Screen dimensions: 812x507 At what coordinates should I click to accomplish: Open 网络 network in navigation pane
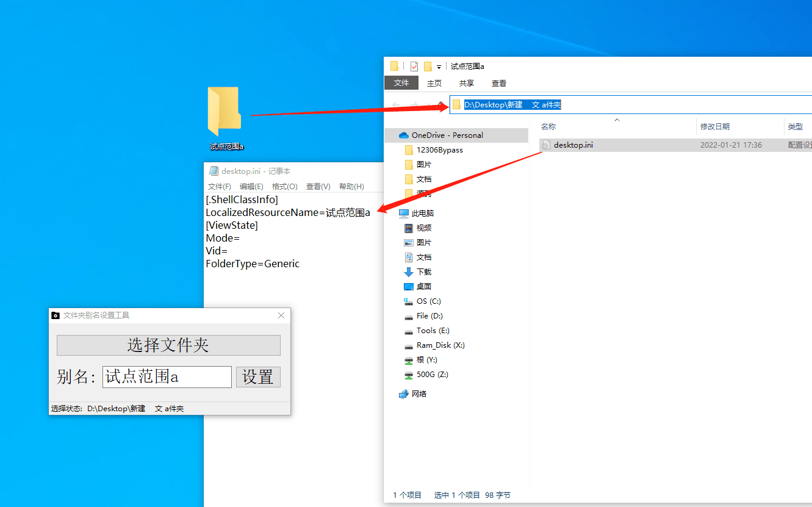[x=419, y=394]
